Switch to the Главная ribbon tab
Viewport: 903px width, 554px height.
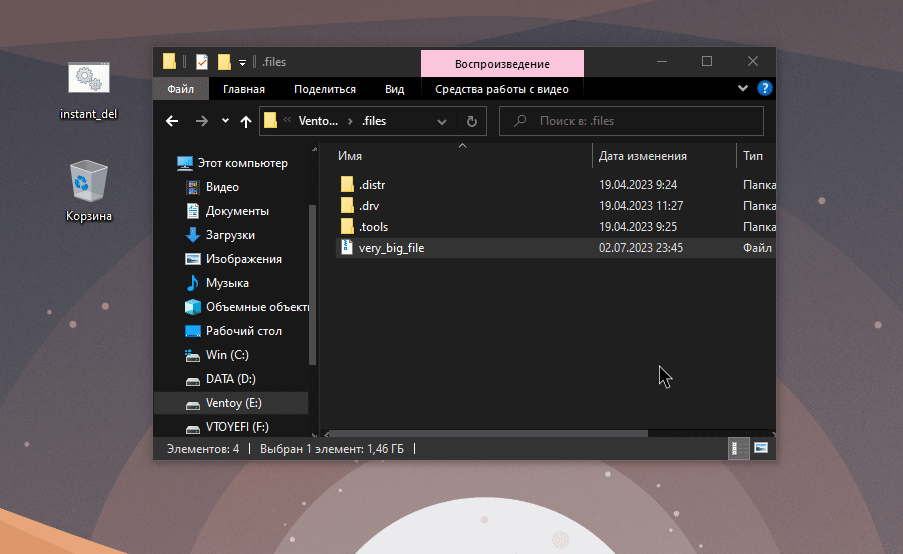[244, 89]
